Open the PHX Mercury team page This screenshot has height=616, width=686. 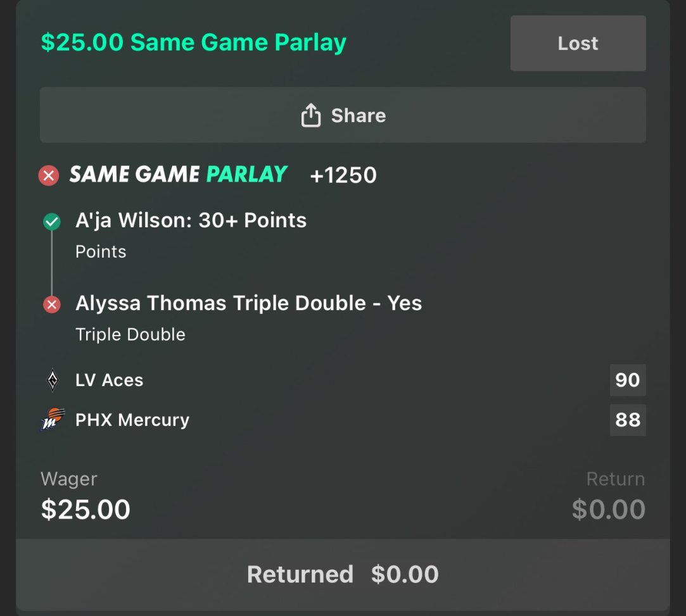[x=132, y=420]
